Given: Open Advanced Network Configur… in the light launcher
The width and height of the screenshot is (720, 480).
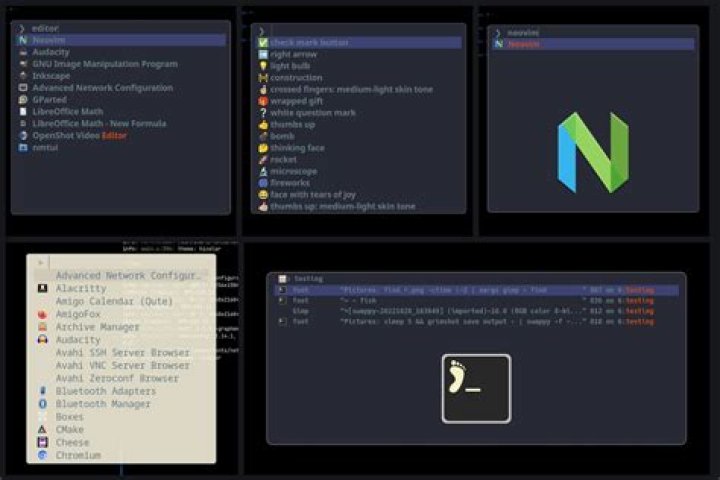Looking at the screenshot, I should click(x=121, y=276).
